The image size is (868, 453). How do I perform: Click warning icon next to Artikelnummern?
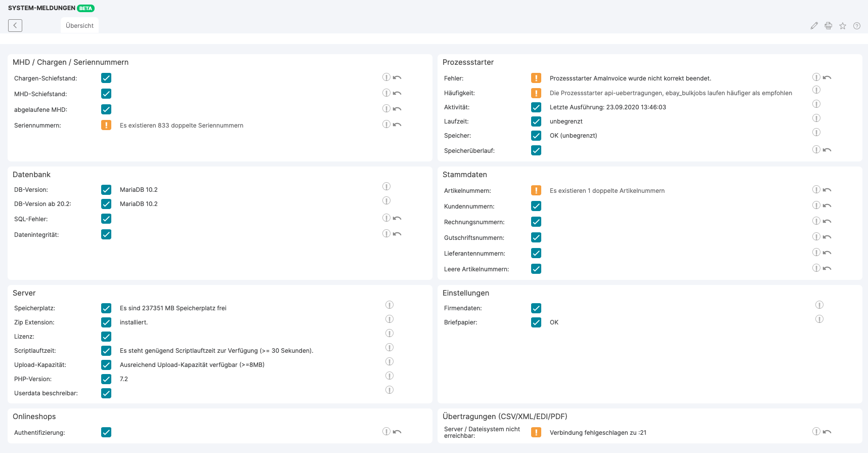[536, 190]
